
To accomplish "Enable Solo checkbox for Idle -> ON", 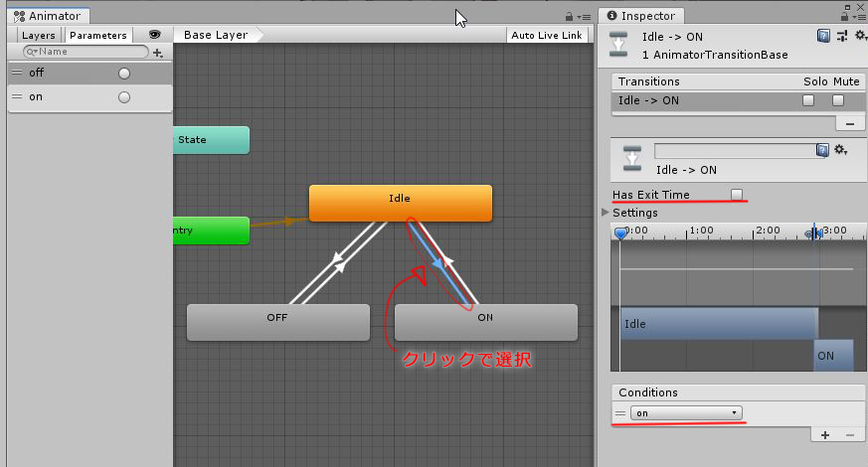I will (808, 100).
